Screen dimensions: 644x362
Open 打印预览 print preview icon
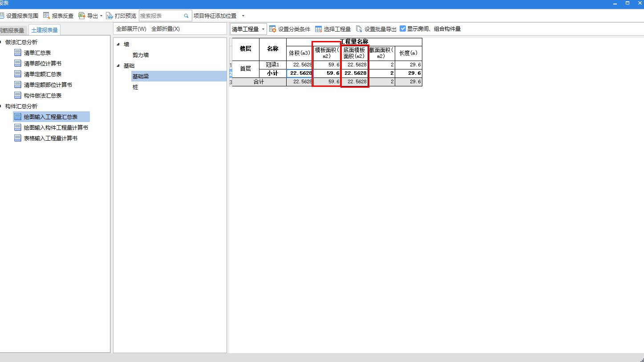coord(109,16)
